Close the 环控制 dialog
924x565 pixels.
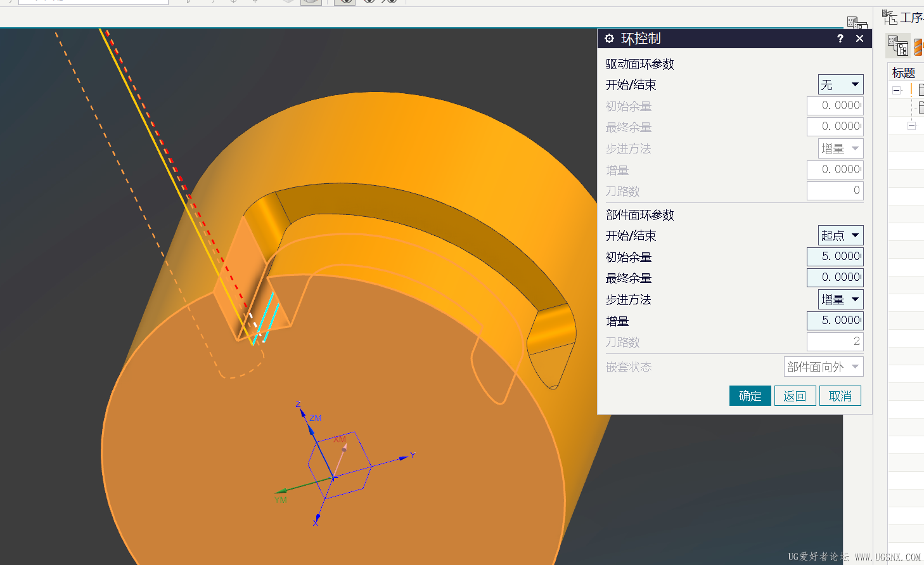click(x=859, y=39)
